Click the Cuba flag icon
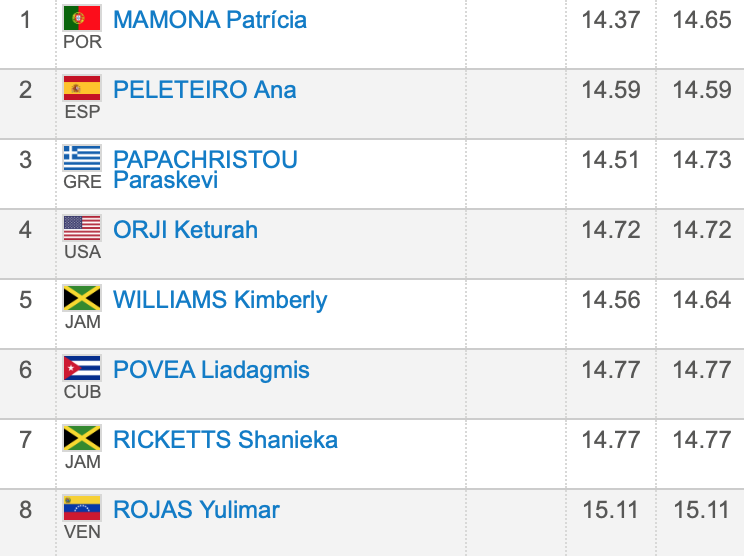 [x=82, y=368]
